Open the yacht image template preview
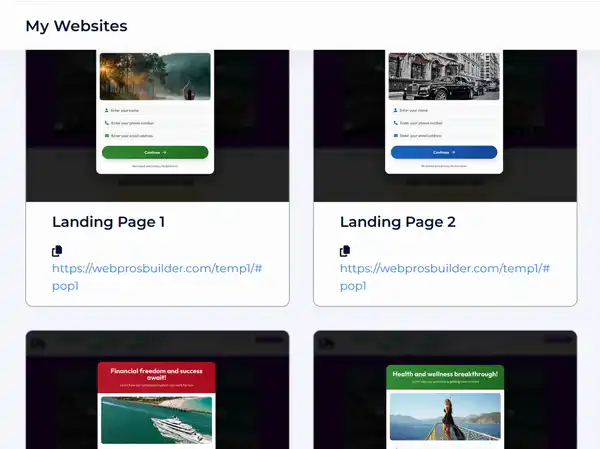The height and width of the screenshot is (449, 600). [x=156, y=420]
